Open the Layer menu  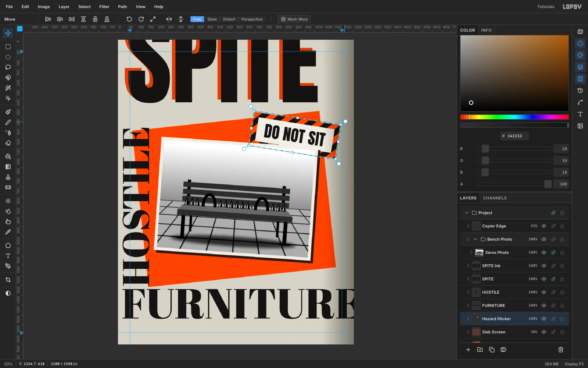click(x=64, y=7)
